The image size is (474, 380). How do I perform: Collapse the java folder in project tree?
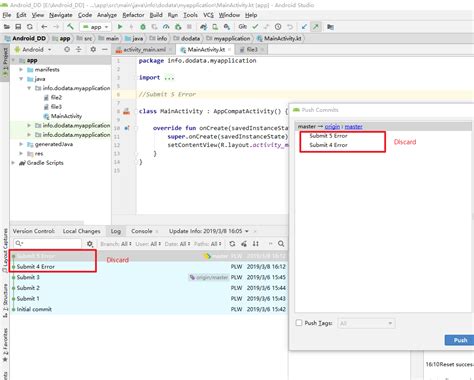[21, 79]
